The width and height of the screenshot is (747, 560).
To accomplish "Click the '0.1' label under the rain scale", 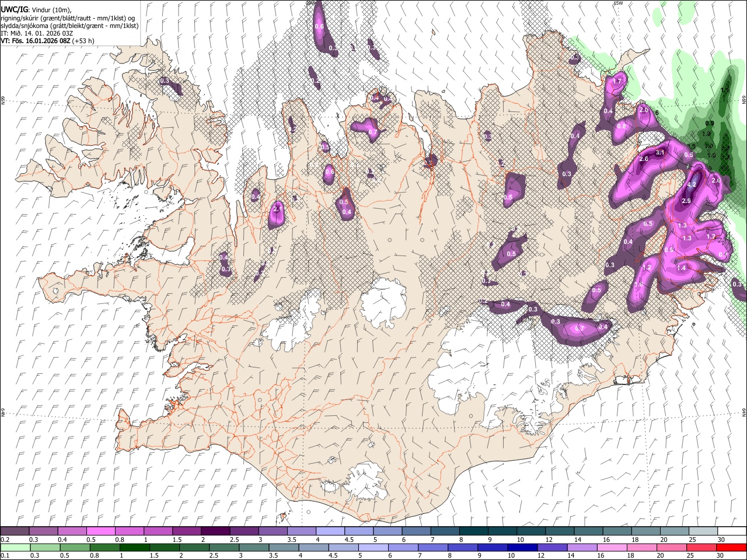I will point(5,556).
